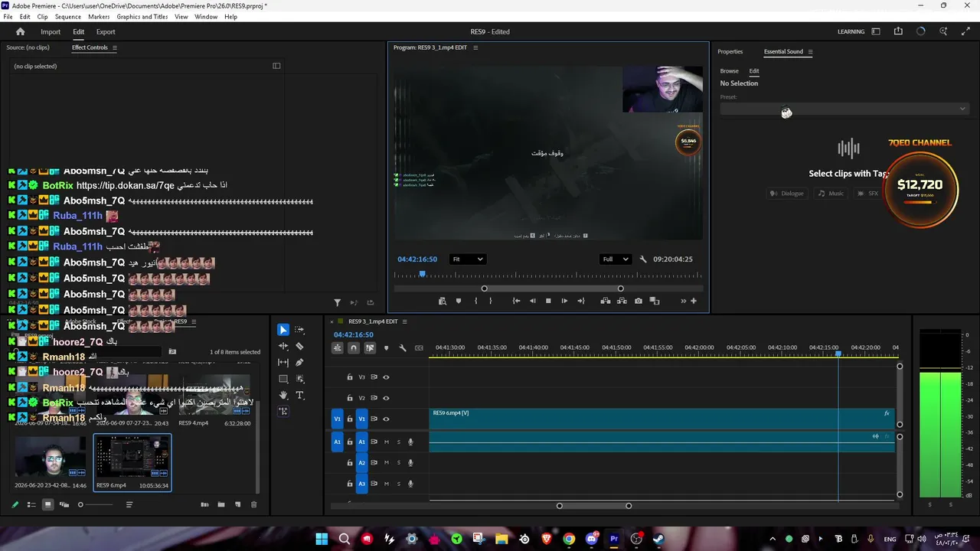Step back one frame

click(x=533, y=301)
